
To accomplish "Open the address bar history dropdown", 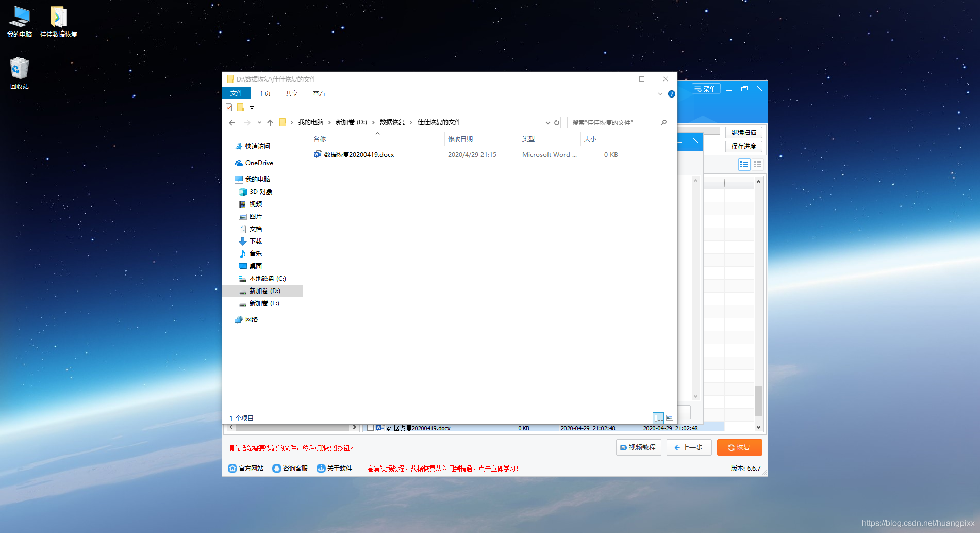I will point(547,122).
